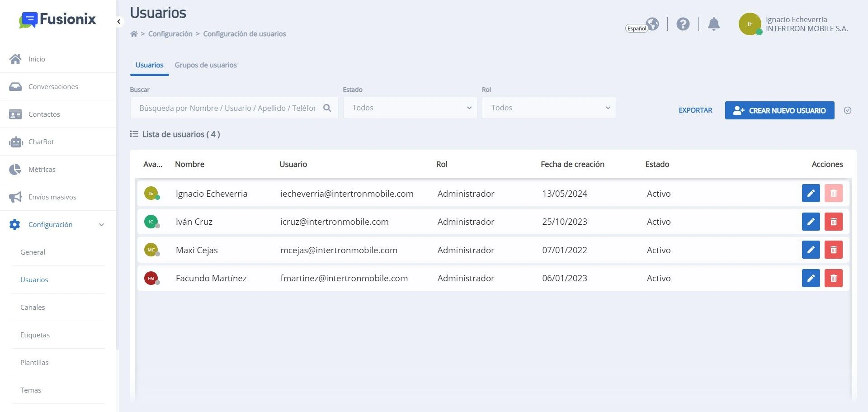868x412 pixels.
Task: Click the Configuración de usuarios breadcrumb
Action: (245, 34)
